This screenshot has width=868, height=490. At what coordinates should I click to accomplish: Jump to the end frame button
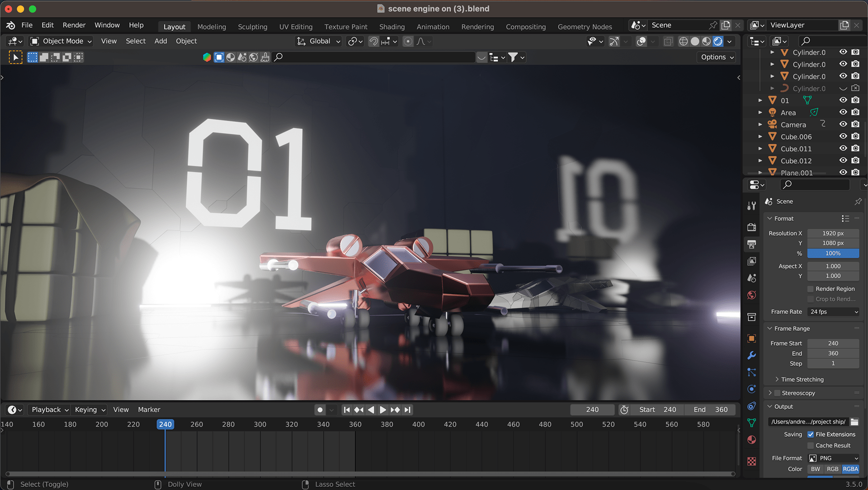407,410
